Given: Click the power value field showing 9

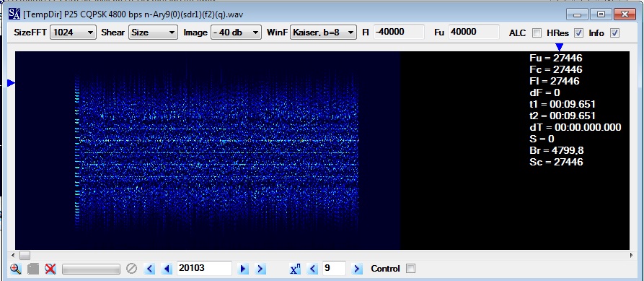Looking at the screenshot, I should (334, 268).
